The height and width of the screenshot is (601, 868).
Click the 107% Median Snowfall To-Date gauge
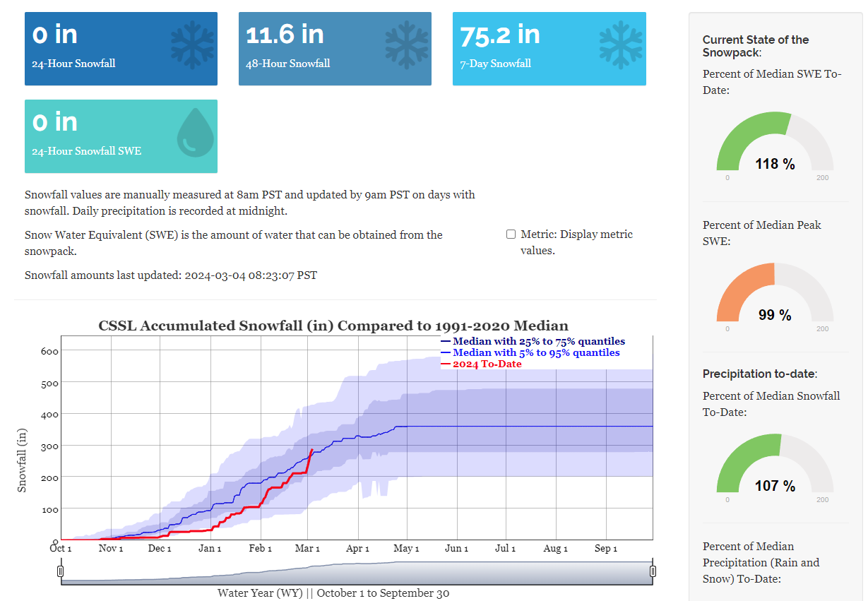[775, 466]
